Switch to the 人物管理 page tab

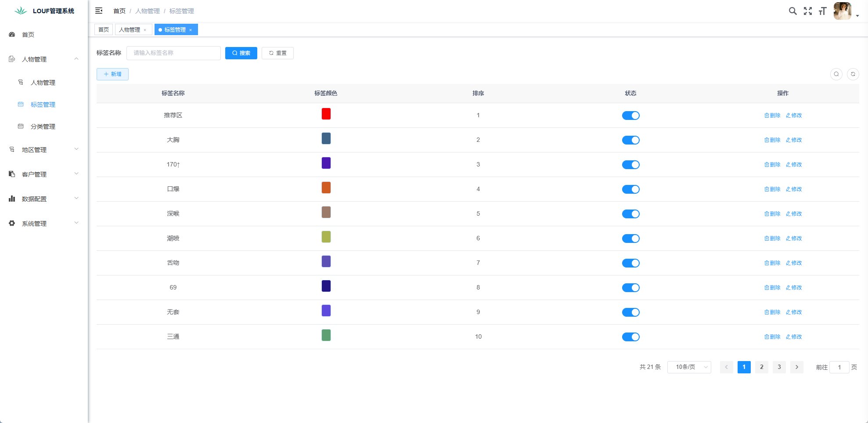tap(130, 30)
